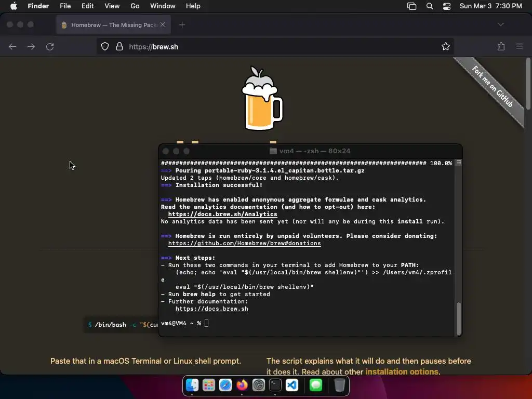Open Trash from the Dock
The image size is (532, 399).
point(340,385)
